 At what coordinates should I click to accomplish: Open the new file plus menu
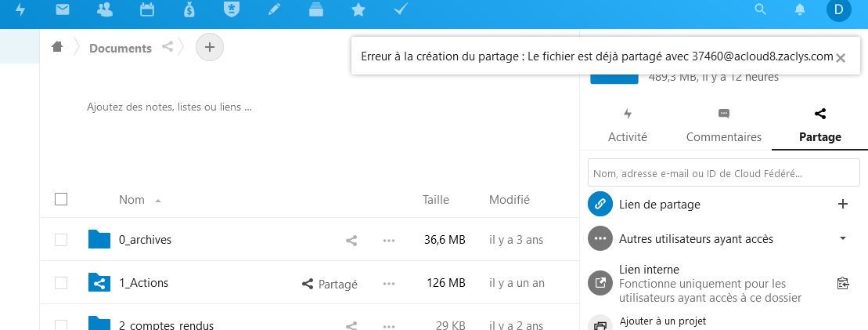209,47
